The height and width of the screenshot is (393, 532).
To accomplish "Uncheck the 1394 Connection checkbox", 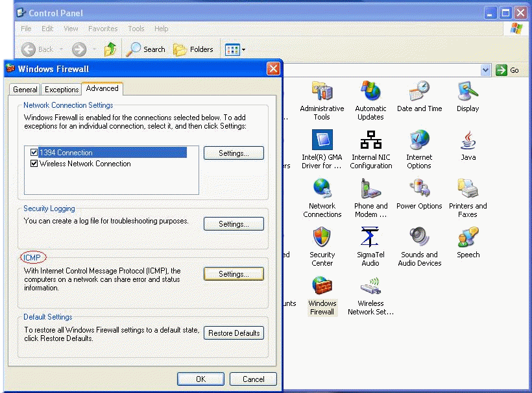I will tap(34, 153).
